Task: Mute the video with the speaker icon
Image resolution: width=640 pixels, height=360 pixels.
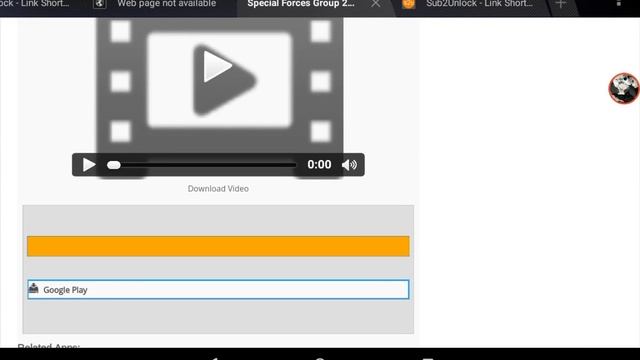Action: 349,165
